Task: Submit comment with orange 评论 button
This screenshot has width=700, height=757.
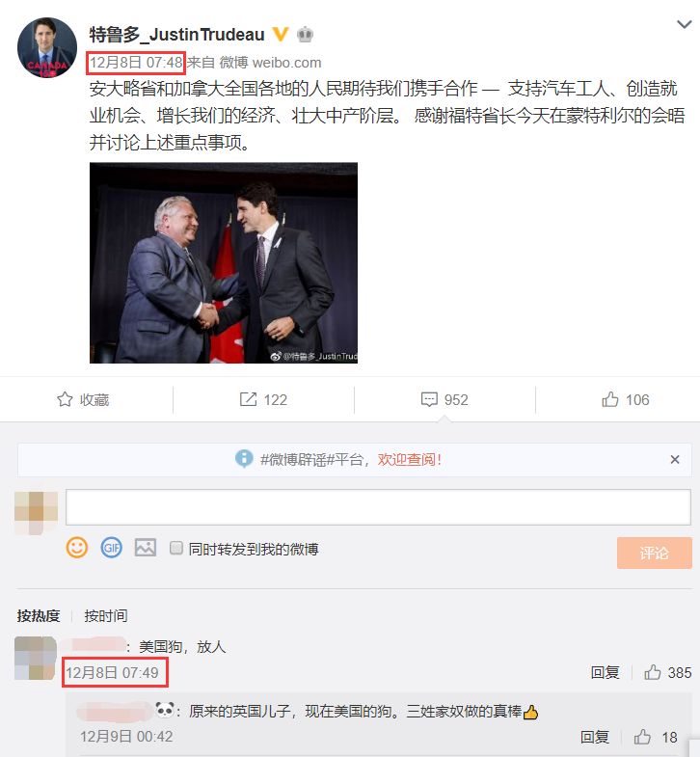Action: [x=654, y=553]
